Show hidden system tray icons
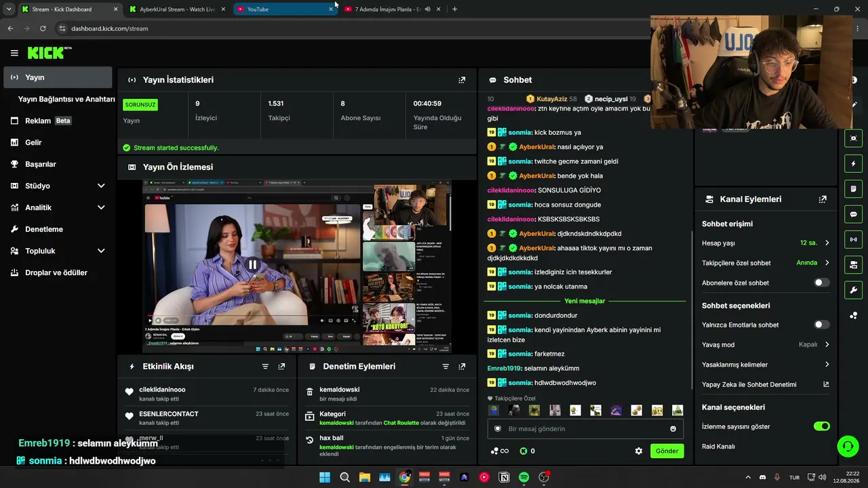This screenshot has height=488, width=868. tap(748, 477)
